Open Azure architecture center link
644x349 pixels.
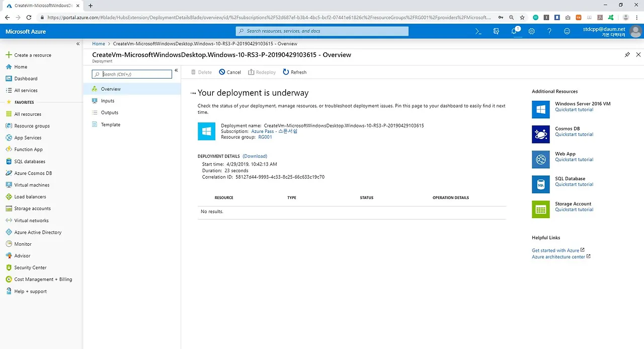click(558, 257)
